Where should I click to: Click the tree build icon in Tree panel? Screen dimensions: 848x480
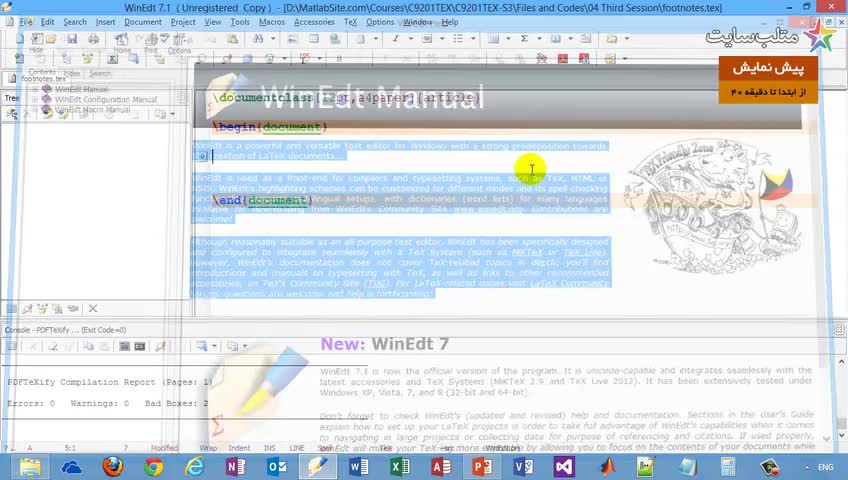11,114
